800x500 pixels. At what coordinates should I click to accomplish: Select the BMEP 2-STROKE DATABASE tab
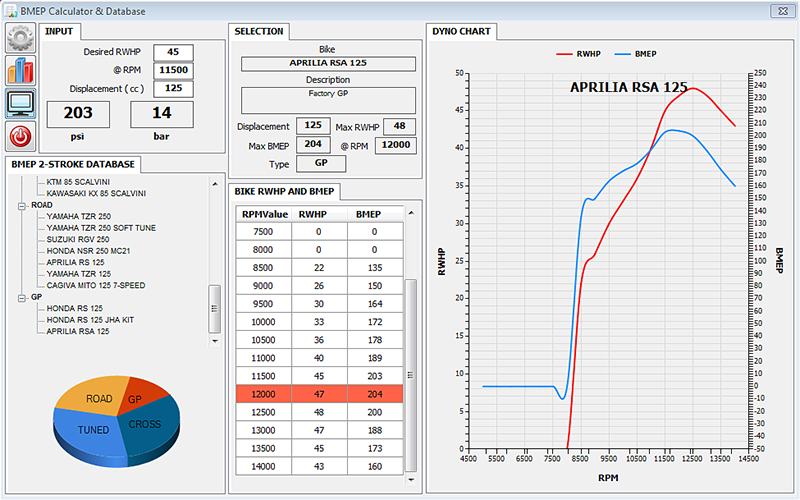[73, 164]
